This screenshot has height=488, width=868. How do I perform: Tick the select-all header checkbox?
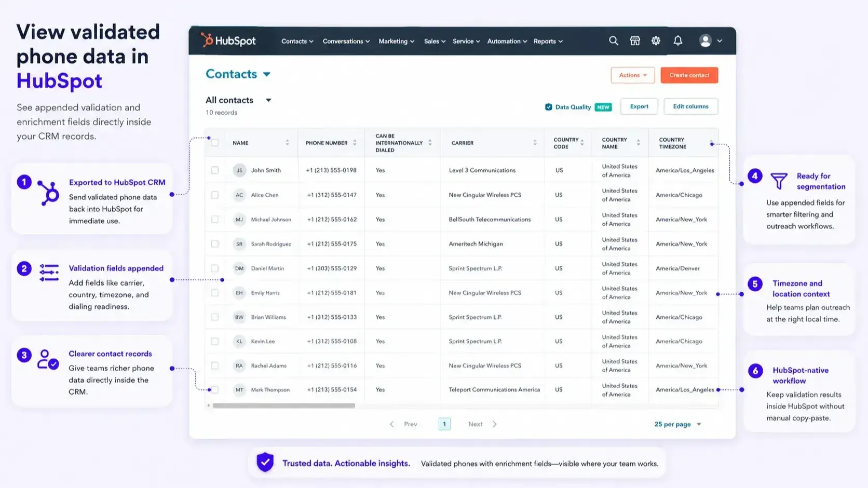(215, 143)
